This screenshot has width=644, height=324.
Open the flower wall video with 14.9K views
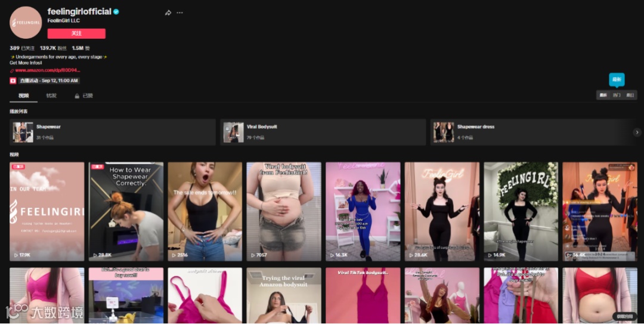pos(521,211)
